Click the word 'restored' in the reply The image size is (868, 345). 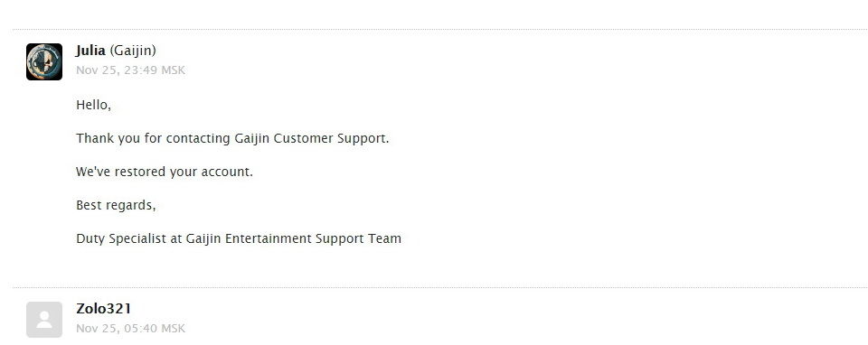pyautogui.click(x=140, y=172)
